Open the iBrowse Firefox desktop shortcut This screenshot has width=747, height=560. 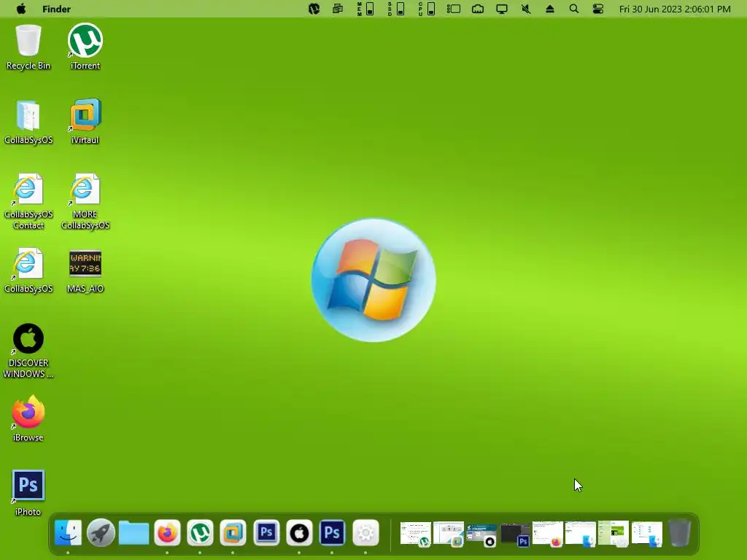tap(28, 419)
